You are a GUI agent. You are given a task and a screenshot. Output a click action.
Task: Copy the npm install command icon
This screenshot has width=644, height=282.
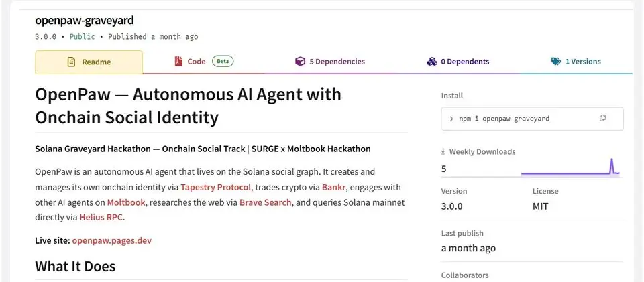click(602, 118)
